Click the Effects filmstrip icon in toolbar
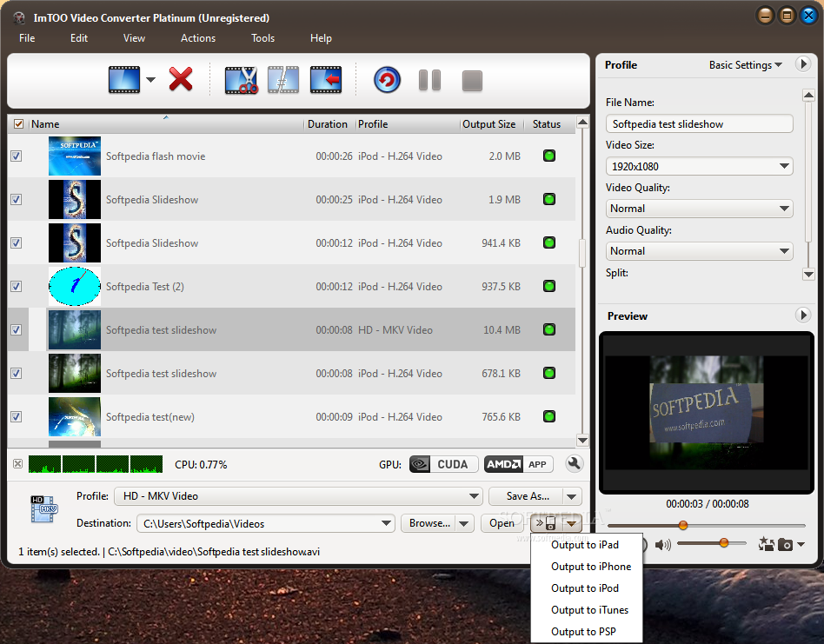Screen dimensions: 824x644 point(283,80)
